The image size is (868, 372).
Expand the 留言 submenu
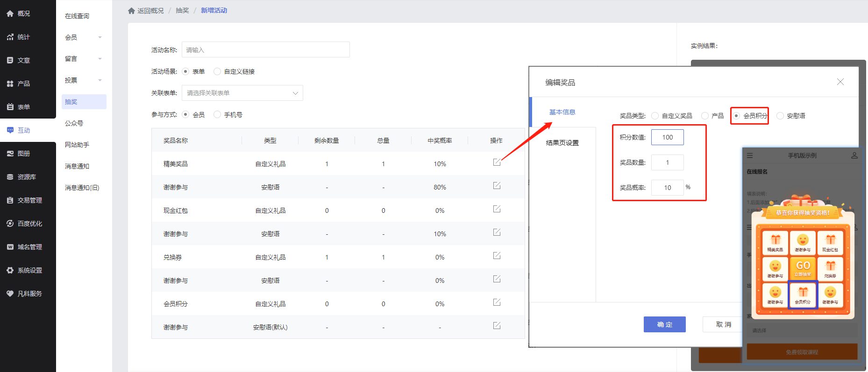100,59
